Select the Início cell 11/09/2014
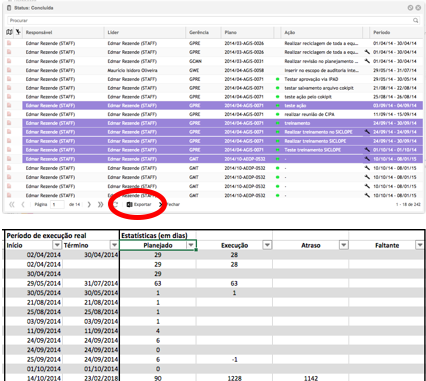Image resolution: width=426 pixels, height=381 pixels. click(34, 331)
